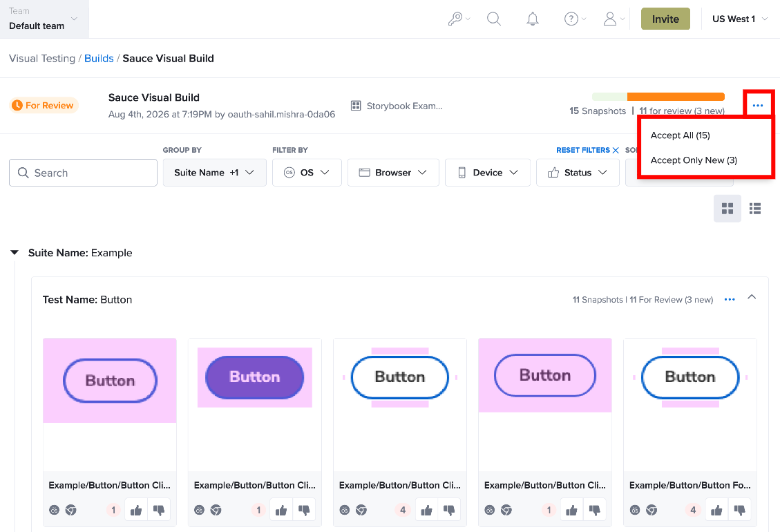Go to Builds breadcrumb link
This screenshot has height=532, width=780.
[x=99, y=58]
